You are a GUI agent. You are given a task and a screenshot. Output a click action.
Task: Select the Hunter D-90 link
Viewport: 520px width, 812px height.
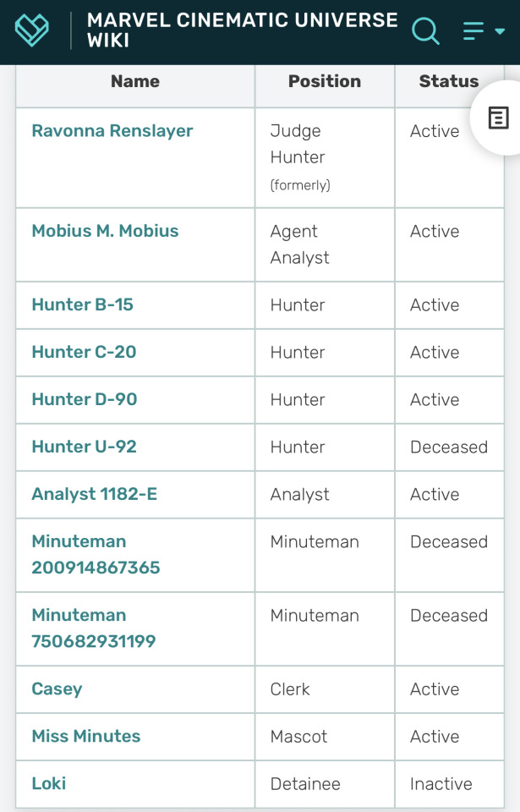click(84, 399)
